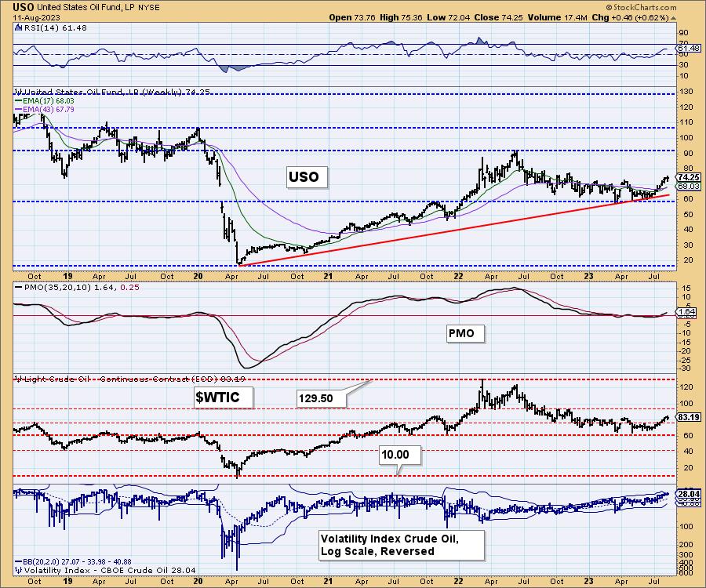Click the RSI indicator icon beside the RSI(14) label

[18, 27]
